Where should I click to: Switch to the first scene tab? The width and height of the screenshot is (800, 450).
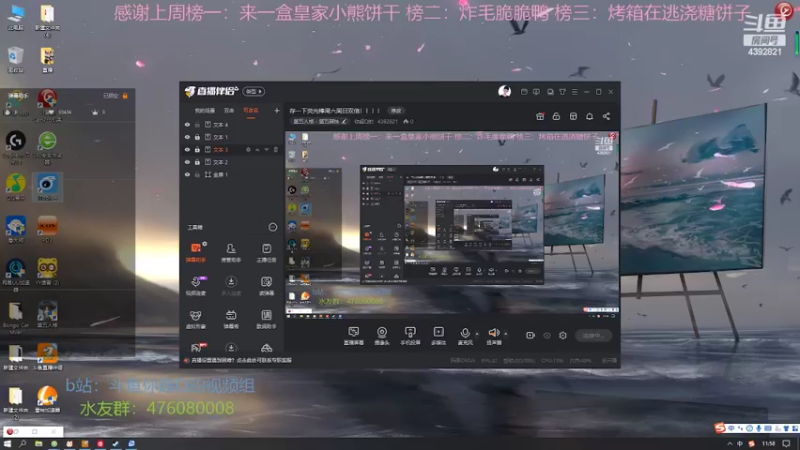205,111
